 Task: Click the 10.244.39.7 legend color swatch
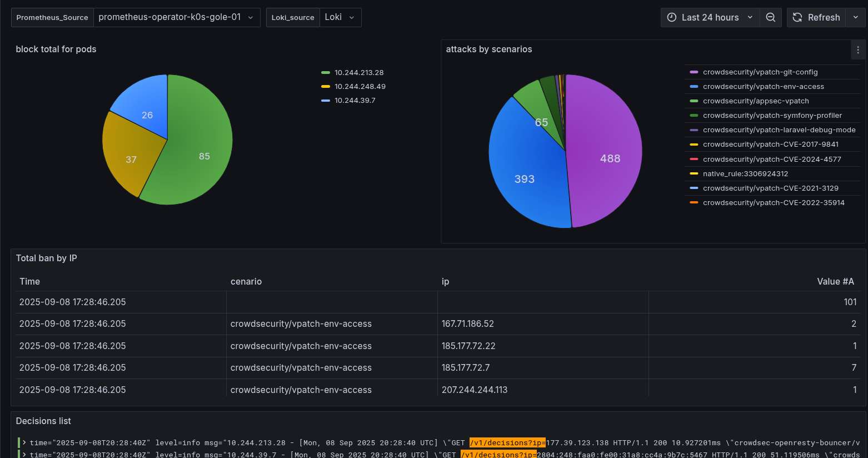[326, 100]
